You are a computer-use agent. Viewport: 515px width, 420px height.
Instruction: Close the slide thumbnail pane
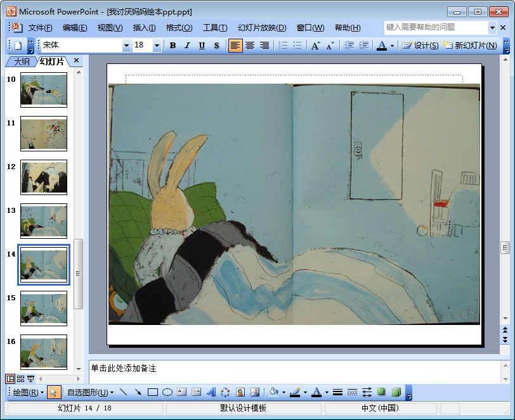click(x=77, y=60)
